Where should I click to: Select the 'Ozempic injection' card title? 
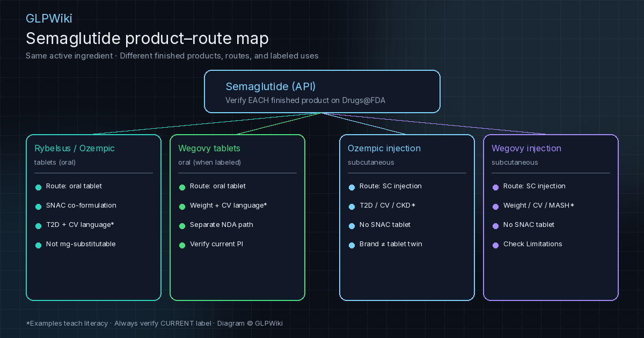point(384,149)
